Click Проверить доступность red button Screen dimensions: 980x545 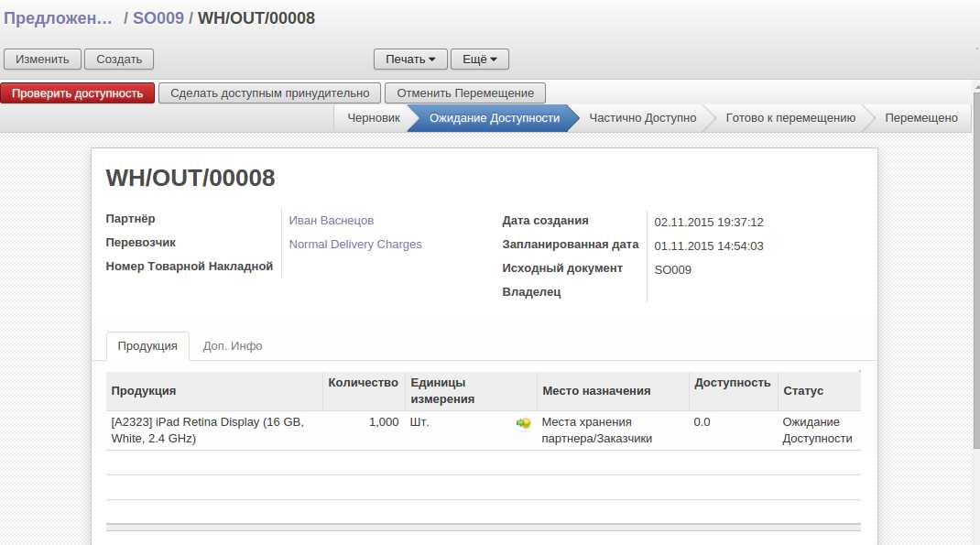[x=78, y=93]
